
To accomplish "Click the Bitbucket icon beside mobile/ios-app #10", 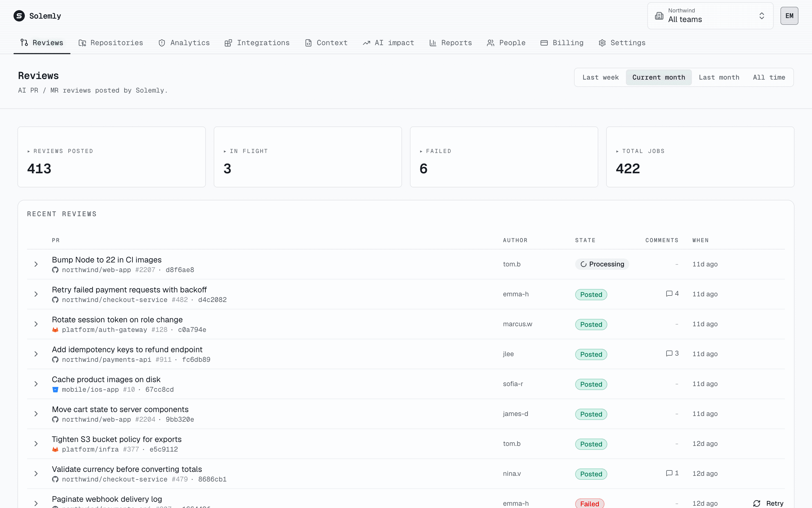I will 55,389.
